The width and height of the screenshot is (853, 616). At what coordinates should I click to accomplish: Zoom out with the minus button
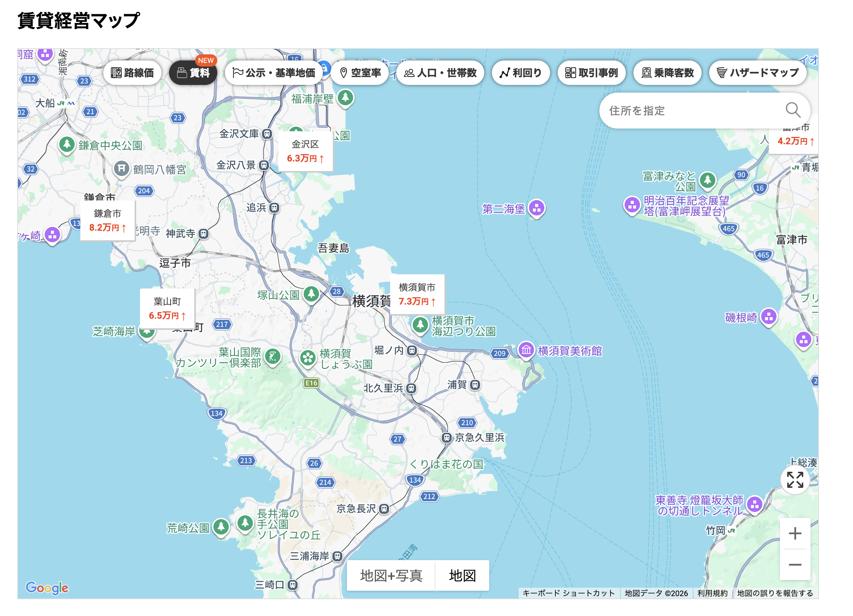coord(795,565)
